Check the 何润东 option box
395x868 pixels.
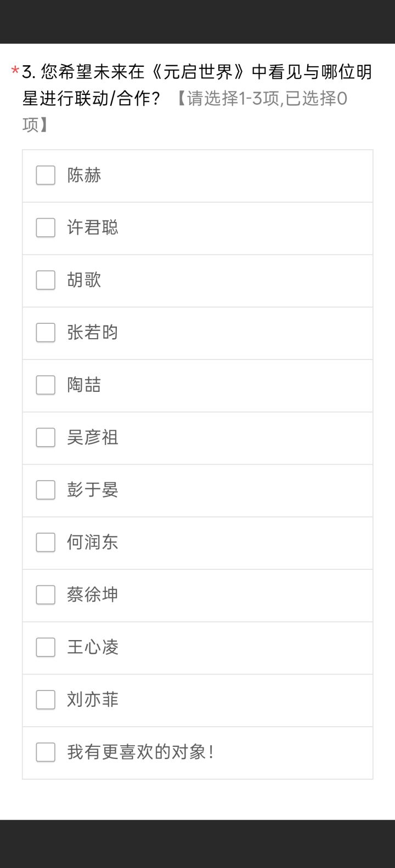(46, 542)
